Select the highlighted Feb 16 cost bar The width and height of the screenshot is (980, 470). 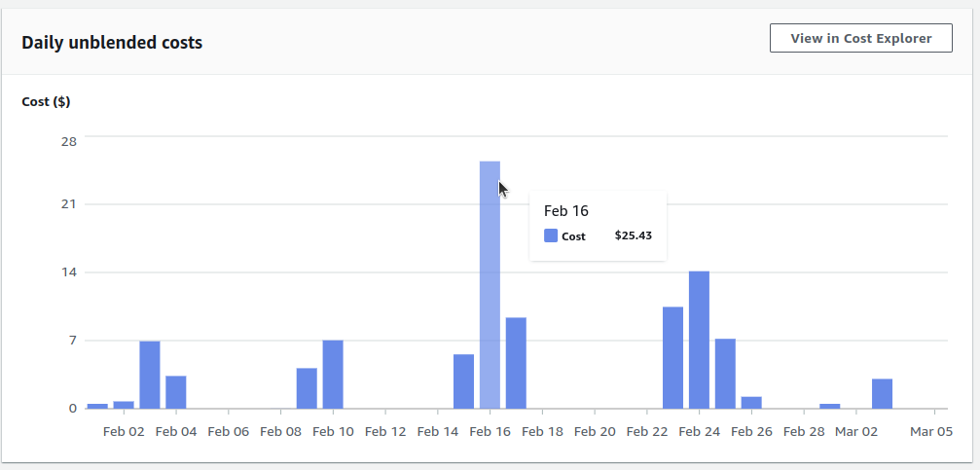(490, 285)
